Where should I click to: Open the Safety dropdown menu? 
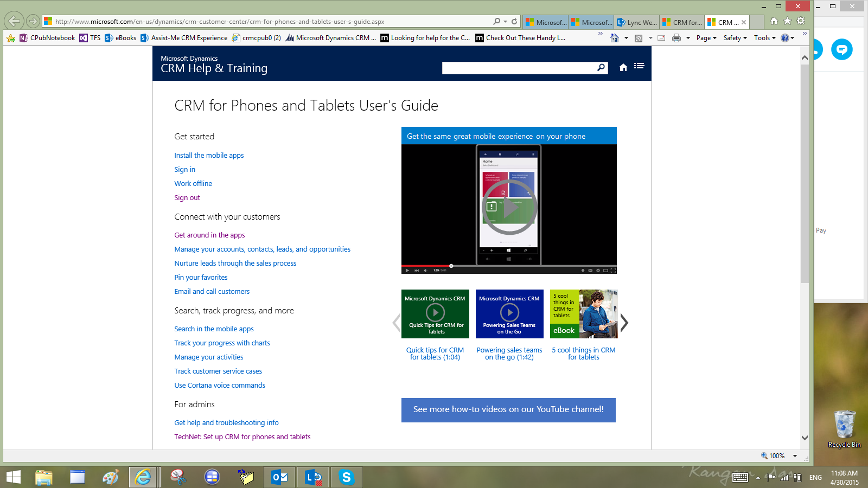pyautogui.click(x=734, y=38)
